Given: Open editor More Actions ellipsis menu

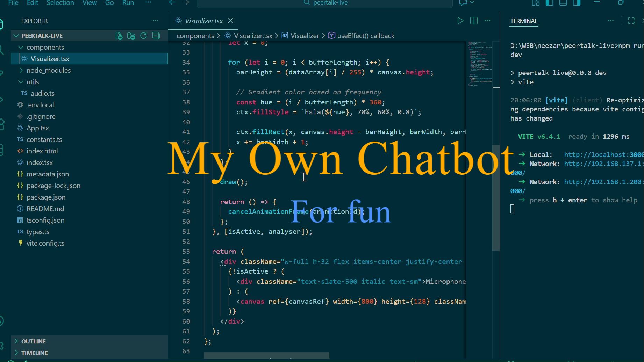Looking at the screenshot, I should [x=487, y=21].
